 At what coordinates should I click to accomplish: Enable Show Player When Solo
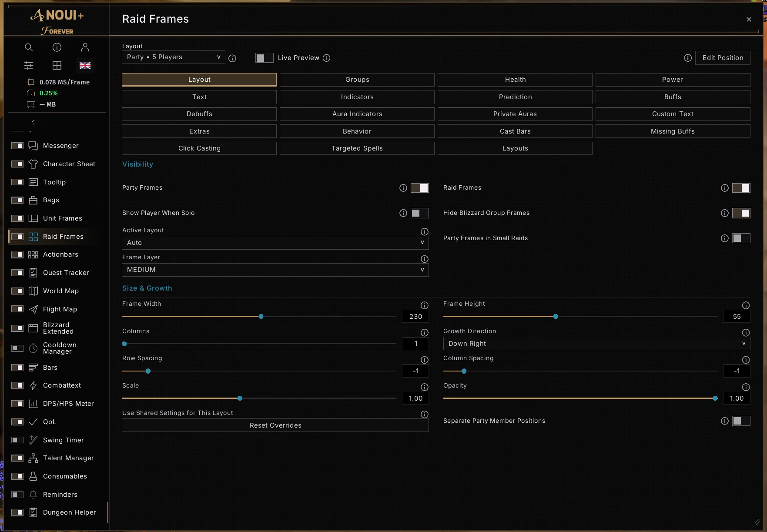(x=420, y=213)
